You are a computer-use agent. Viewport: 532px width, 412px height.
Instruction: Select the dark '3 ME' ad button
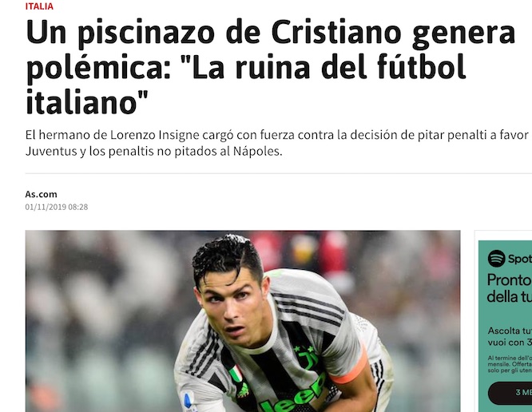tap(510, 392)
